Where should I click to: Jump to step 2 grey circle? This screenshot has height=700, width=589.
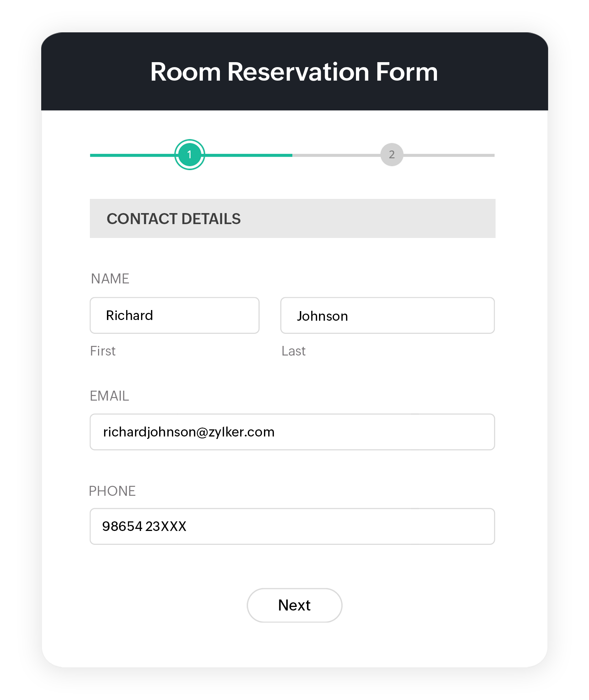[391, 154]
